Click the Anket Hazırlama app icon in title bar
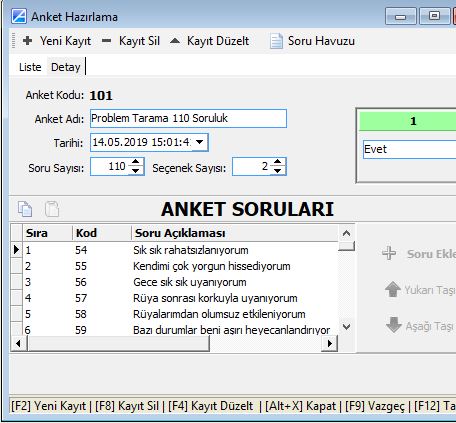456x423 pixels. [19, 16]
